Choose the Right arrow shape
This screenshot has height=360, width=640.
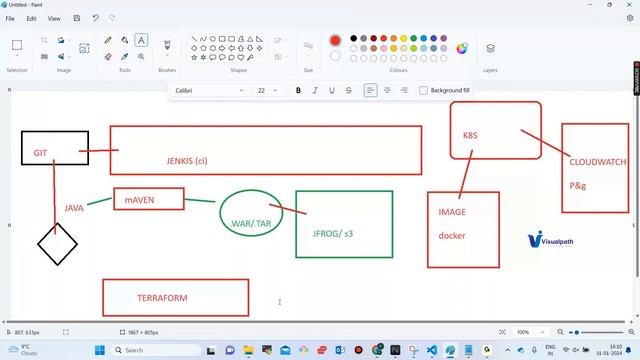coord(222,48)
